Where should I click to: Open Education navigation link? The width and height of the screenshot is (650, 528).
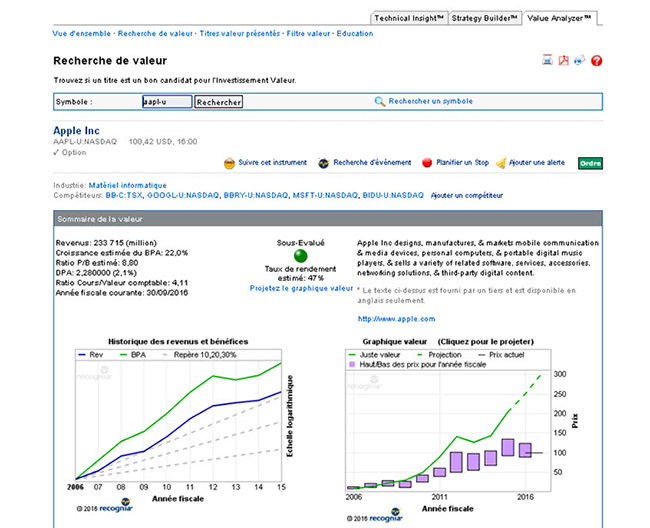(x=355, y=34)
